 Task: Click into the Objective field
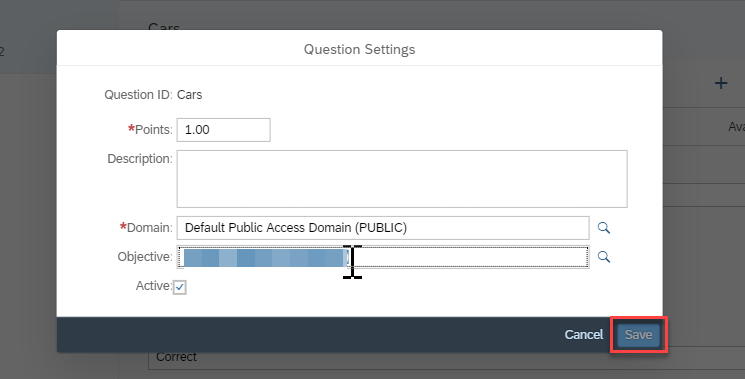click(383, 257)
